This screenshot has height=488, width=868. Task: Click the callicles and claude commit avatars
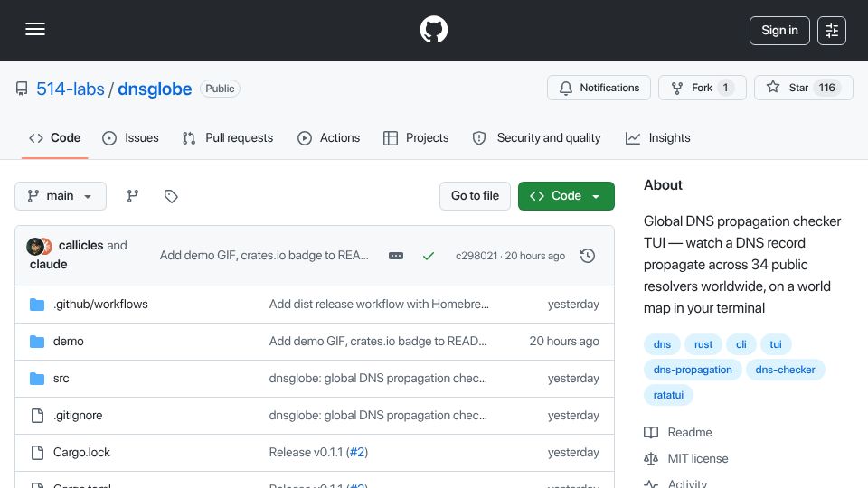tap(39, 246)
